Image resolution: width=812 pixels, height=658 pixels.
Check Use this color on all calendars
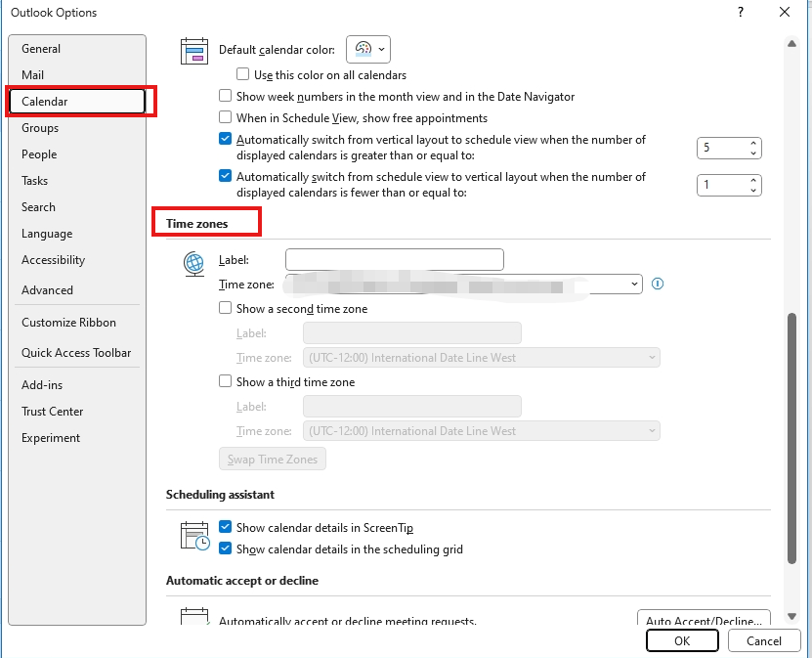[x=242, y=74]
